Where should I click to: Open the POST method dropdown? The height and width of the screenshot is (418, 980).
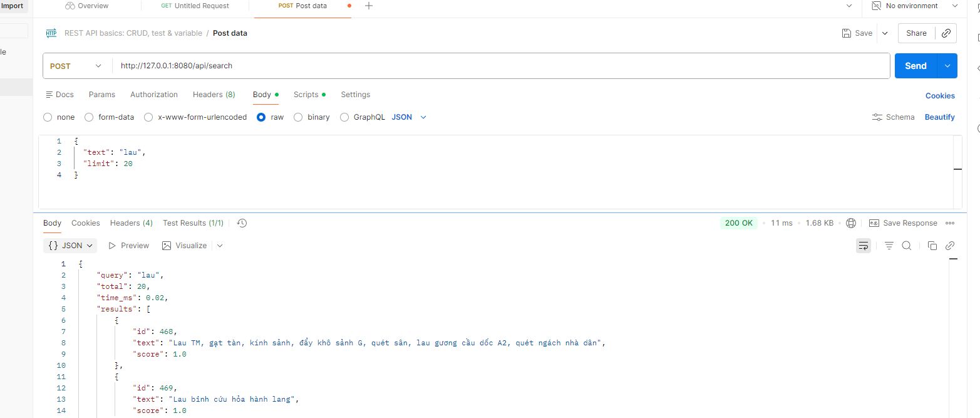tap(76, 65)
